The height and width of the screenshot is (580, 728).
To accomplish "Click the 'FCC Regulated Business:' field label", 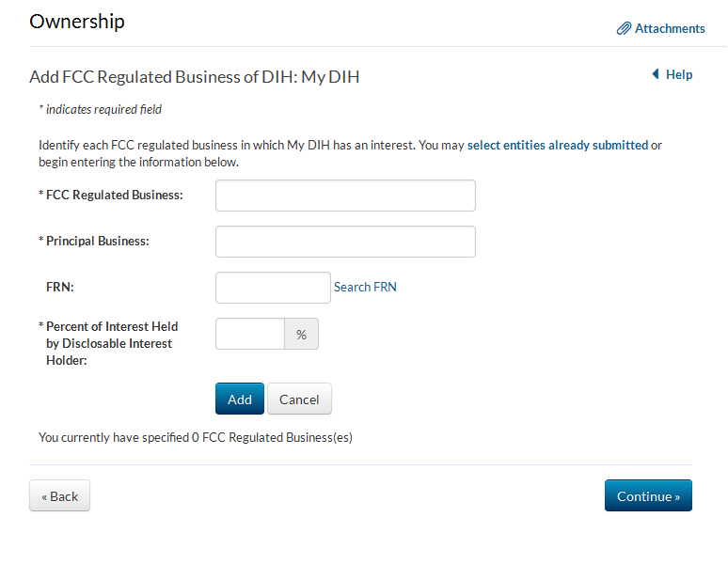I will coord(114,196).
